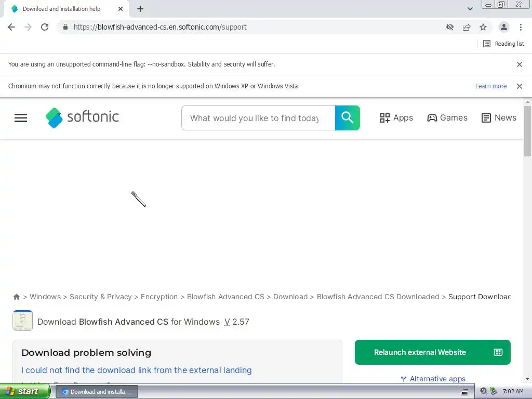Viewport: 532px width, 399px height.
Task: Click the forward navigation arrow
Action: click(x=28, y=27)
